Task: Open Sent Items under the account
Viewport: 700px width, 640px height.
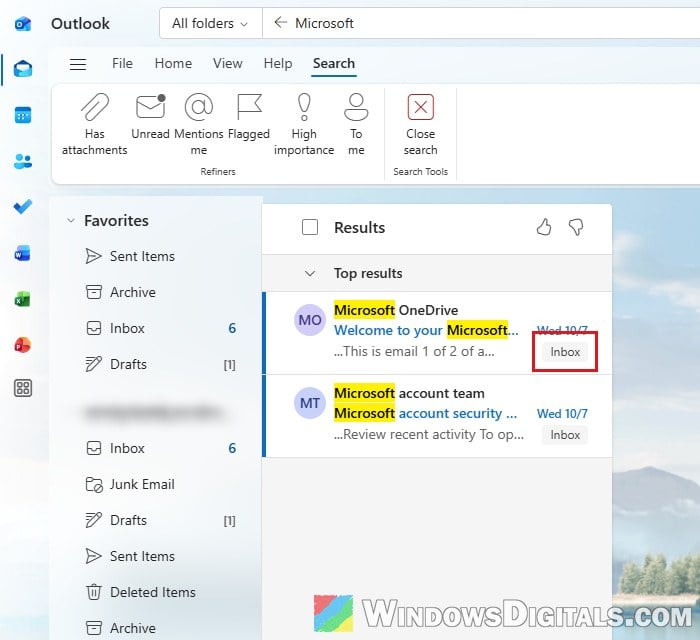Action: [x=156, y=556]
